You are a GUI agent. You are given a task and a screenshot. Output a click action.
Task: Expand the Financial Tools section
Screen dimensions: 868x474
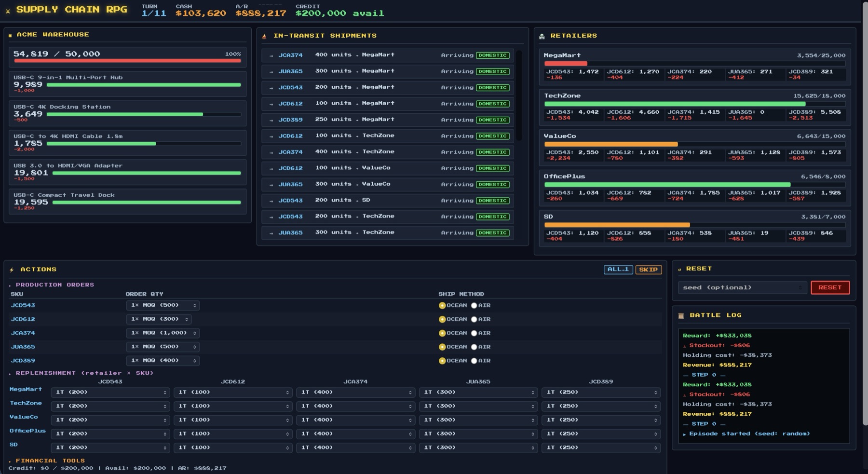(47, 461)
